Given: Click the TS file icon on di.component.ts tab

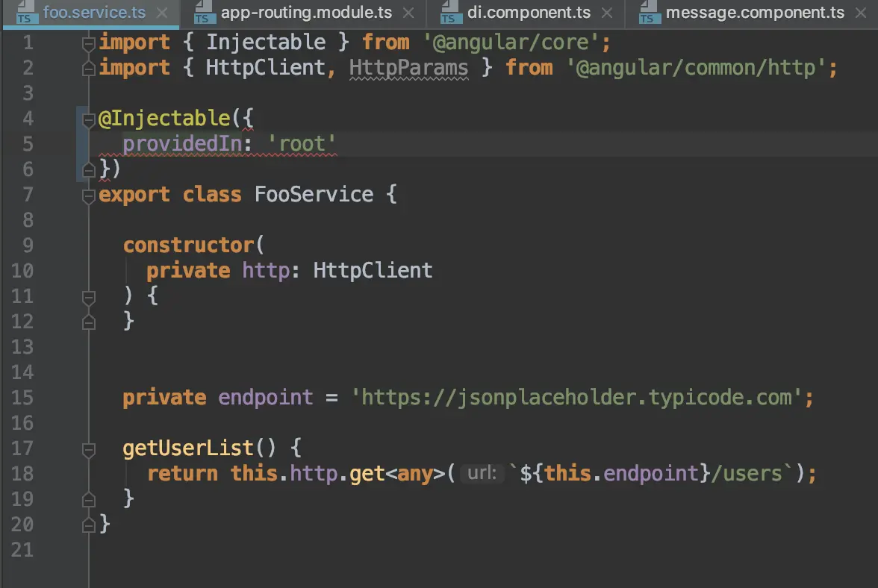Looking at the screenshot, I should pos(451,12).
